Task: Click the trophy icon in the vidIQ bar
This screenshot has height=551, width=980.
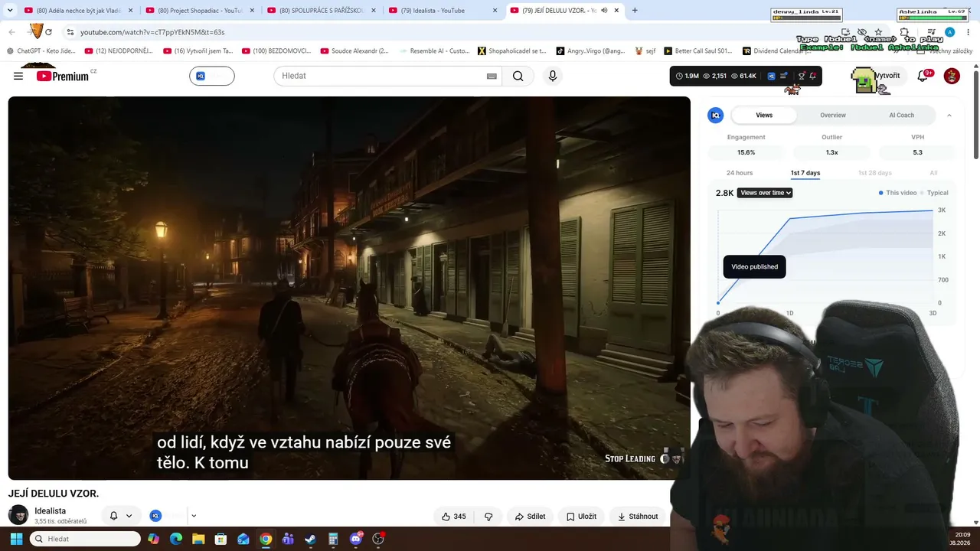Action: coord(802,76)
